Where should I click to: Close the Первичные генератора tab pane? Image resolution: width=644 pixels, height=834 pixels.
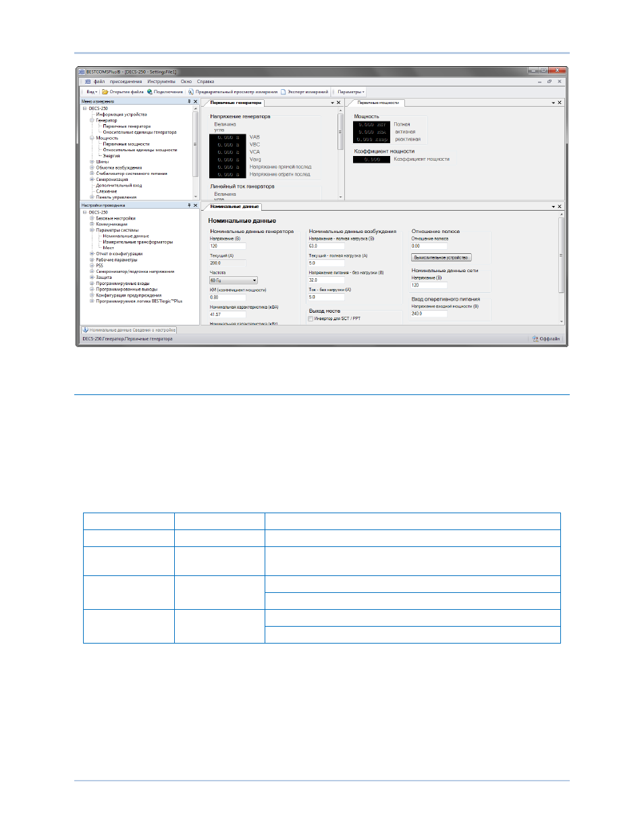[x=339, y=103]
